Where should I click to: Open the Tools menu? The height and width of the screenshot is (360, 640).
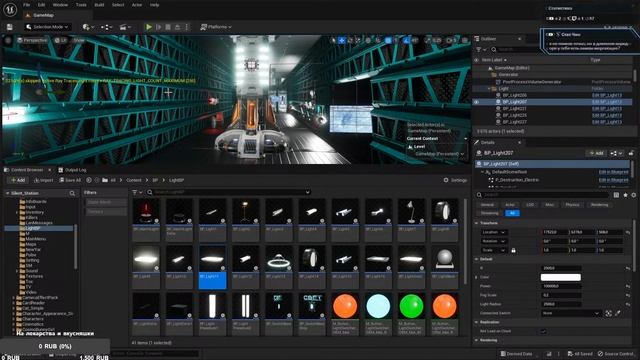81,5
